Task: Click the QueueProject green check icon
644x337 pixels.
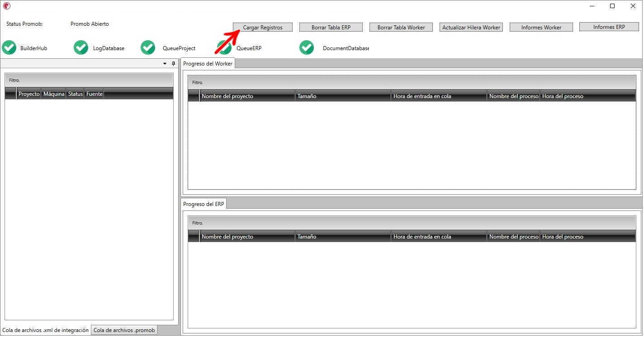Action: coord(148,48)
